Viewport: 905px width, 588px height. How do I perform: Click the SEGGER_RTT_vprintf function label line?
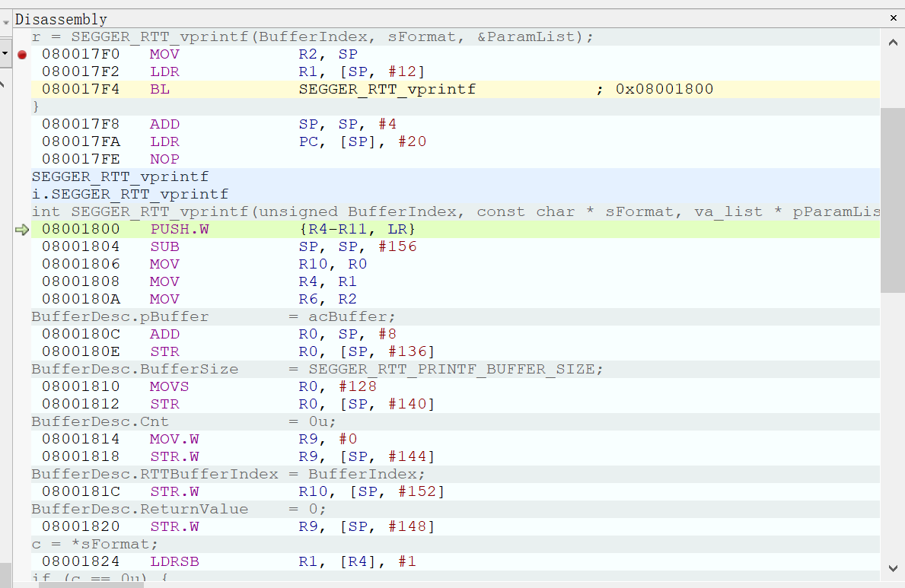[119, 177]
